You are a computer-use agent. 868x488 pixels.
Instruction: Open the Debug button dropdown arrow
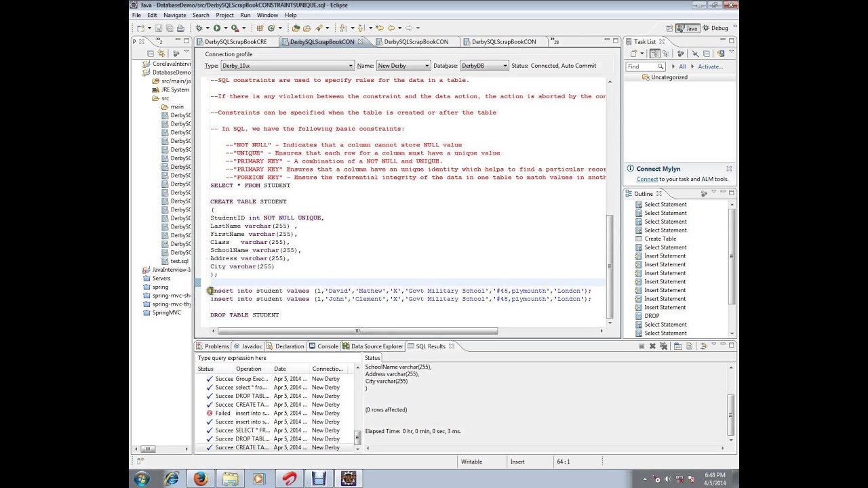(x=207, y=28)
